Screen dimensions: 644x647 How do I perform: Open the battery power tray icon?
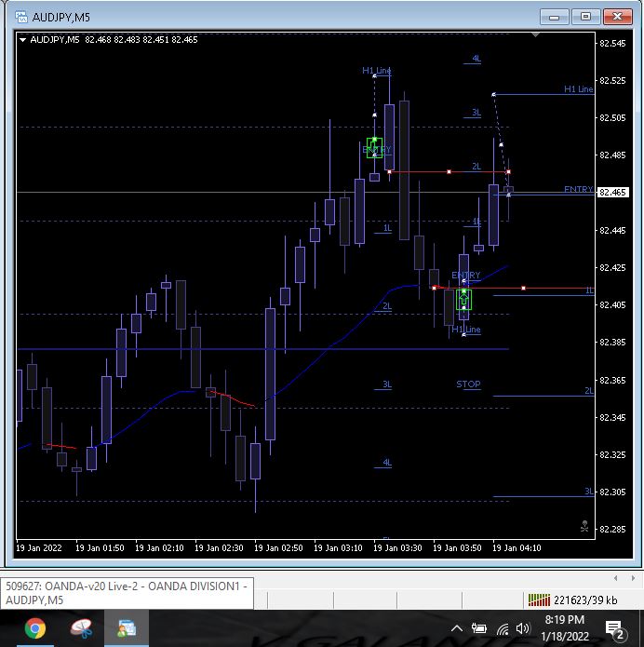coord(479,628)
